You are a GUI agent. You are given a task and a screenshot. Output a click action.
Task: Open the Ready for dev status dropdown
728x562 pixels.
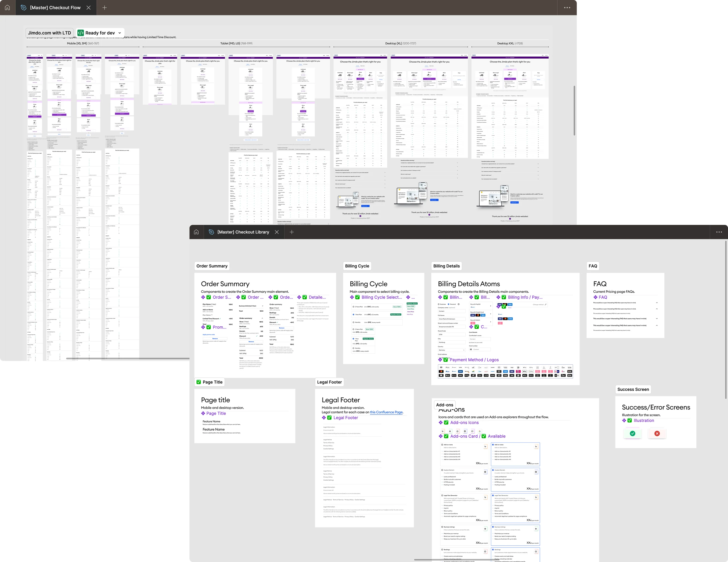(120, 33)
